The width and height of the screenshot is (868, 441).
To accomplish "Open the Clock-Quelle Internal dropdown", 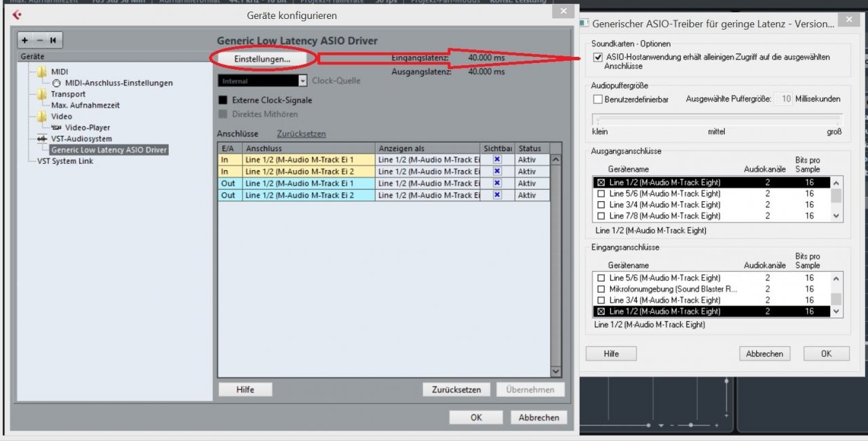I will click(x=302, y=81).
